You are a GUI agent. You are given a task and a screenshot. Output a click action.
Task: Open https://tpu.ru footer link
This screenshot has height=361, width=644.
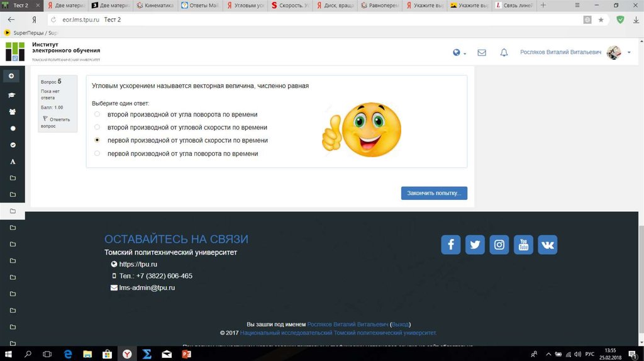pyautogui.click(x=138, y=264)
